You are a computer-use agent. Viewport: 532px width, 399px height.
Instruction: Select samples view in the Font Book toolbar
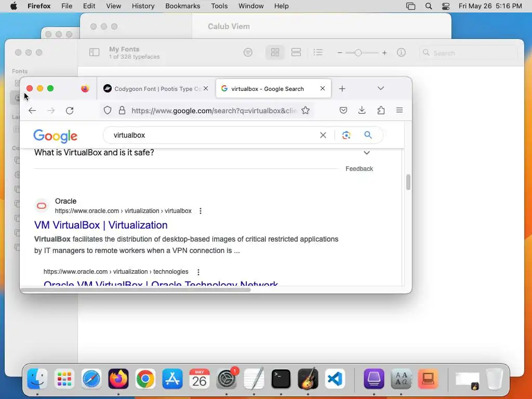pyautogui.click(x=296, y=52)
